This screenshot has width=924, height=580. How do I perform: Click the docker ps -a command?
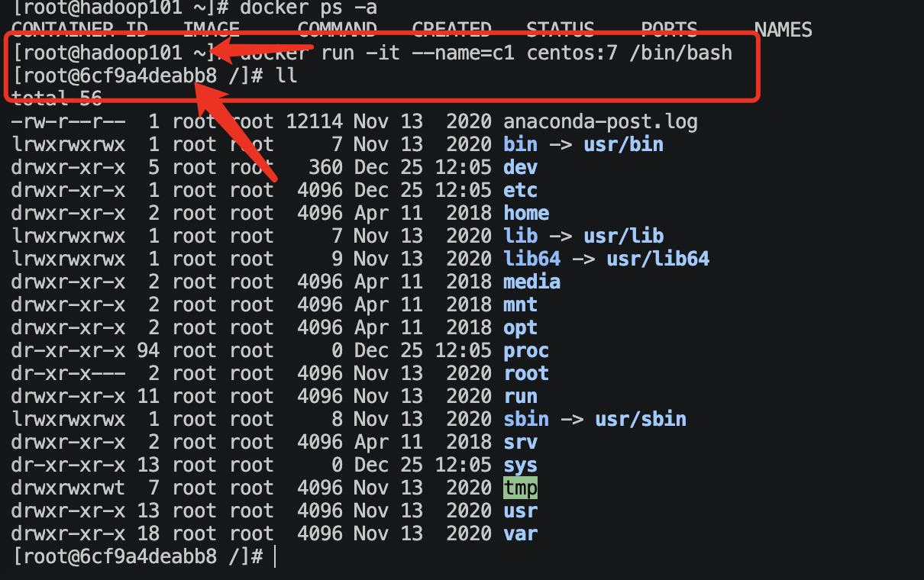(x=308, y=8)
